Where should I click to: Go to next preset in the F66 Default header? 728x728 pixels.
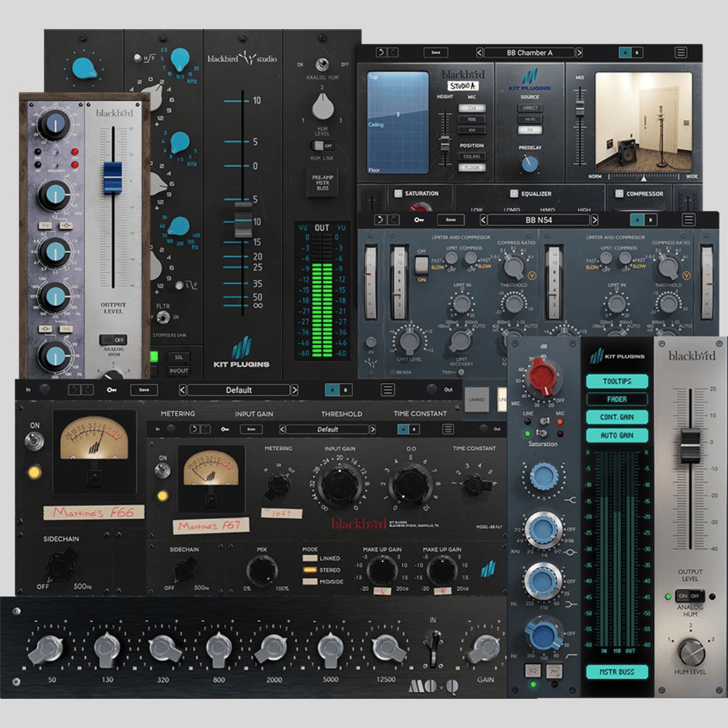point(294,390)
